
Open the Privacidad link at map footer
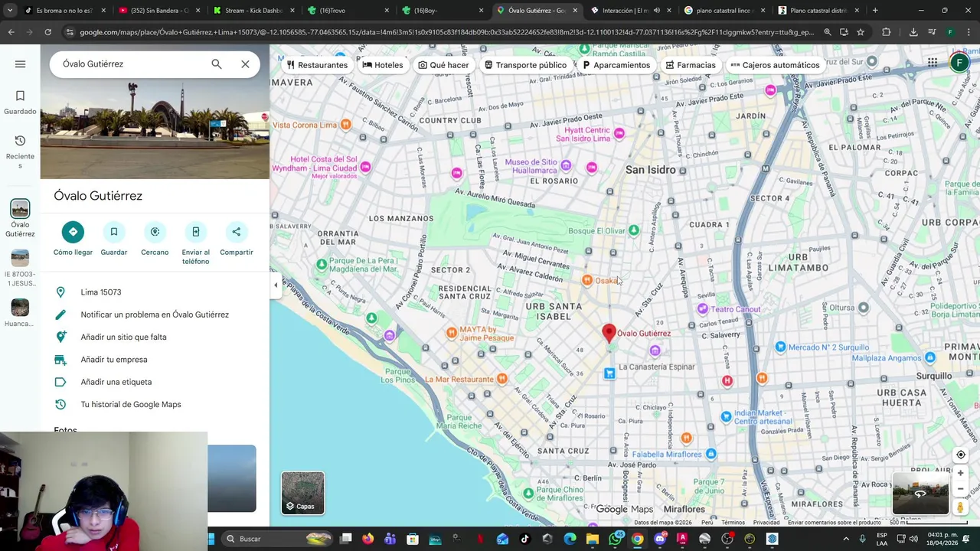(766, 523)
